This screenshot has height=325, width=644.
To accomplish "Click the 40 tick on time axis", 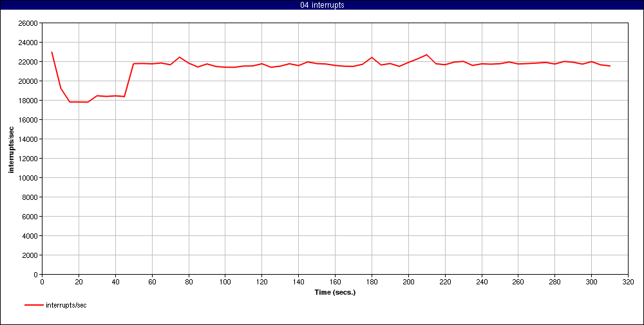I will pyautogui.click(x=115, y=282).
